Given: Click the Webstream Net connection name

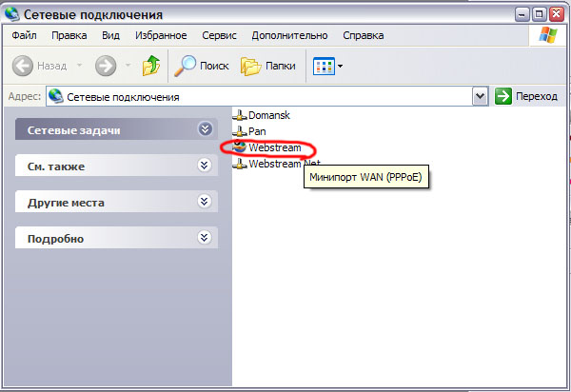Looking at the screenshot, I should point(285,164).
